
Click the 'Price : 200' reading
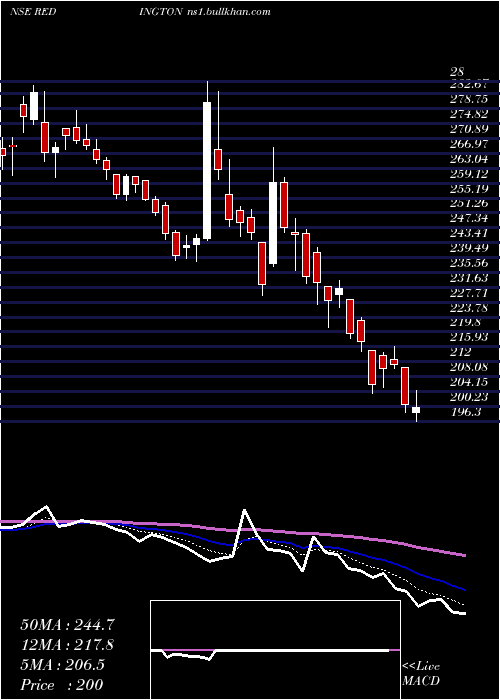pyautogui.click(x=62, y=684)
